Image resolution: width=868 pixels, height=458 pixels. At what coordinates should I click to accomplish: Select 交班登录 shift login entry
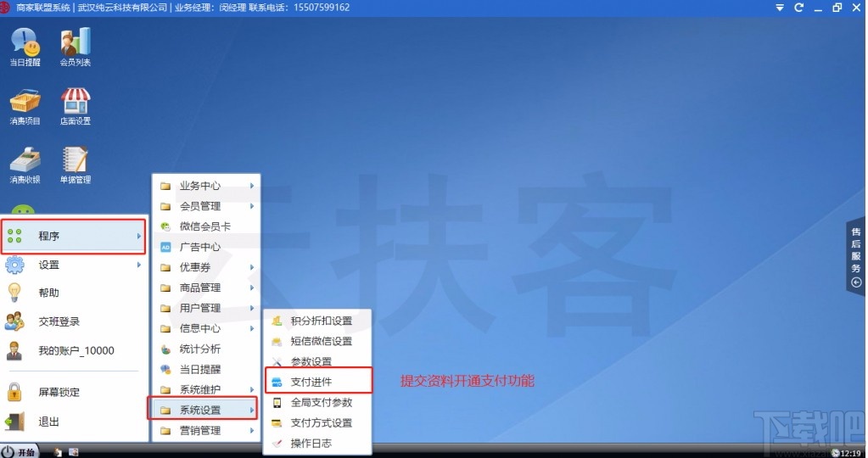coord(74,321)
